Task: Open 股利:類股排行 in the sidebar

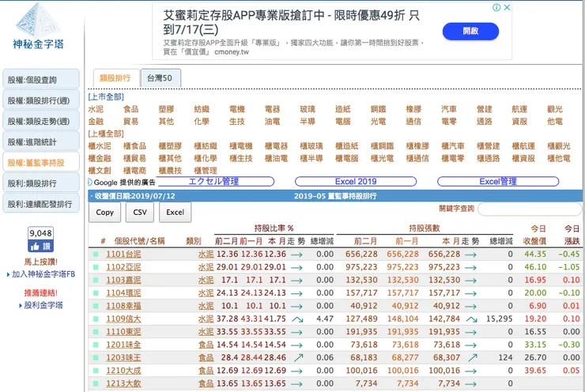Action: [x=41, y=183]
